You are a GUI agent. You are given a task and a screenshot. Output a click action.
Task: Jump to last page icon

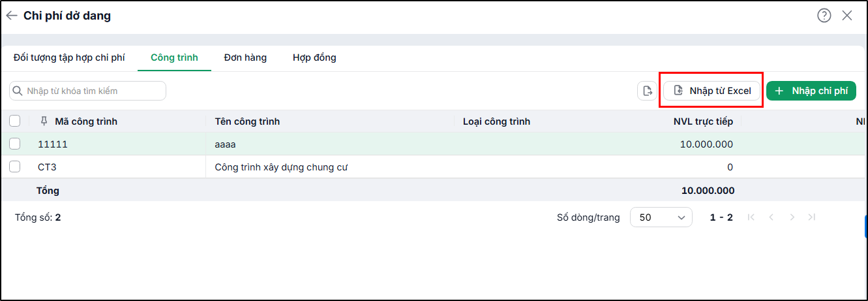click(x=812, y=217)
